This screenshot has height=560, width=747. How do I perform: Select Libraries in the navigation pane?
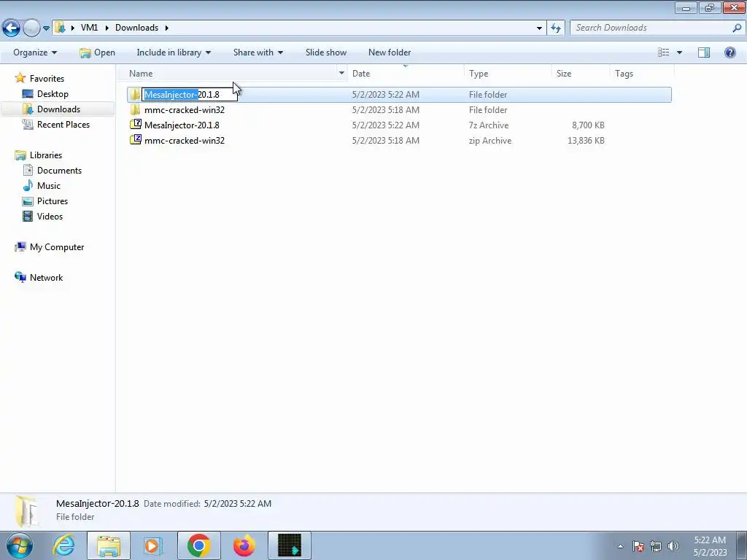point(46,155)
